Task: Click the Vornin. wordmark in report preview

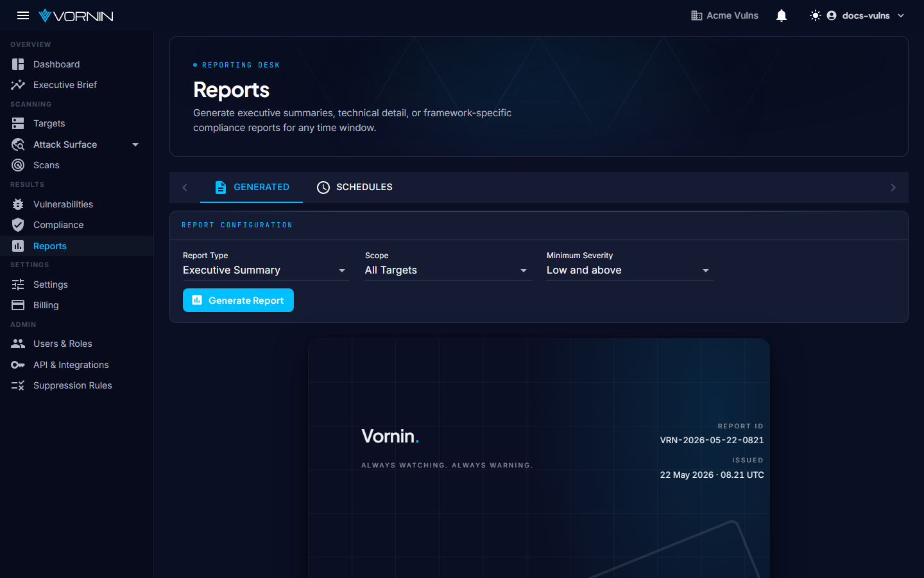Action: pos(390,436)
